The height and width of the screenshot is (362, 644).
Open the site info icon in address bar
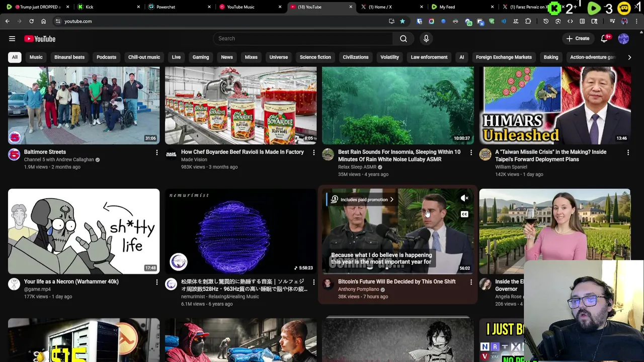click(x=58, y=21)
